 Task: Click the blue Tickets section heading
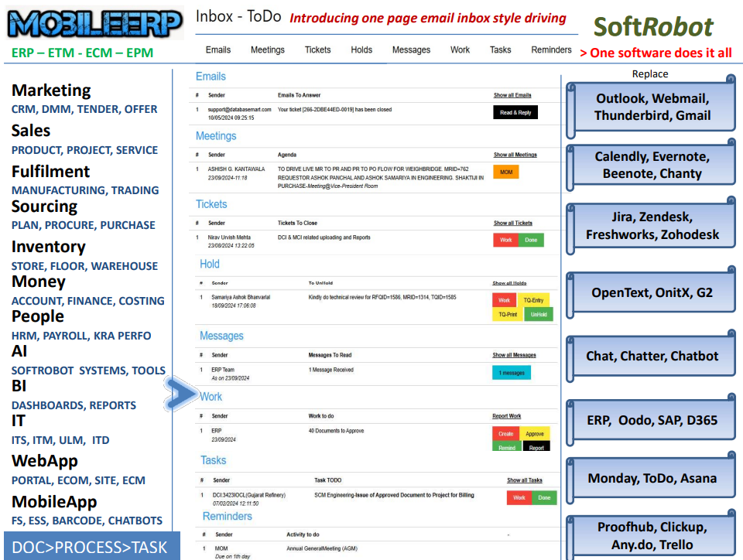coord(211,204)
